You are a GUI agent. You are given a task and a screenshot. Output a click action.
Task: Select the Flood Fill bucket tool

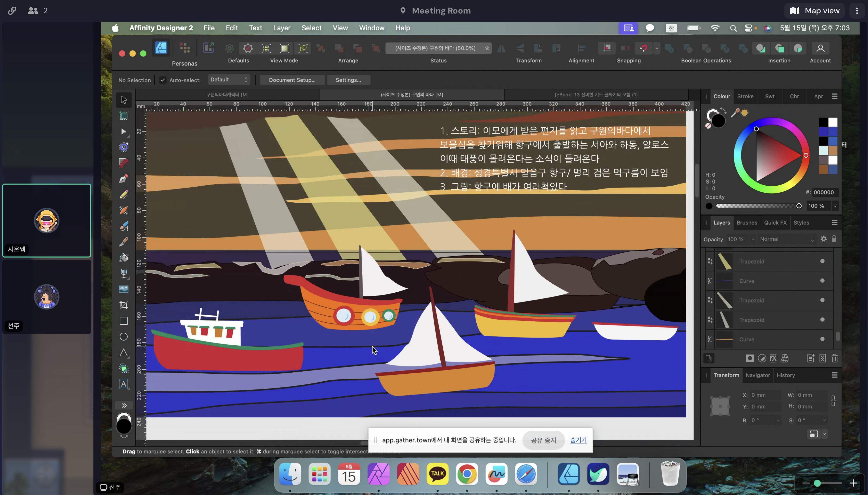click(123, 258)
